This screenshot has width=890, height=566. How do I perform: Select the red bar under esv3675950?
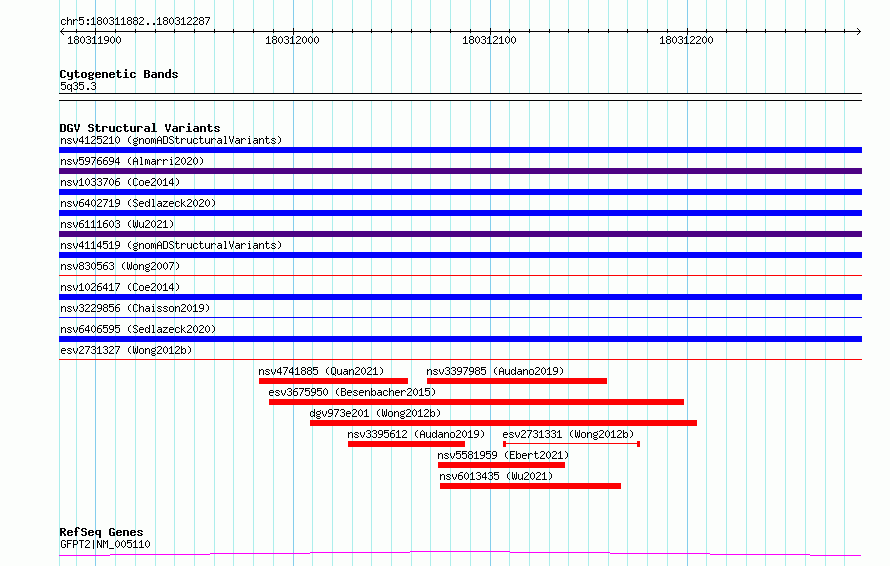[476, 402]
